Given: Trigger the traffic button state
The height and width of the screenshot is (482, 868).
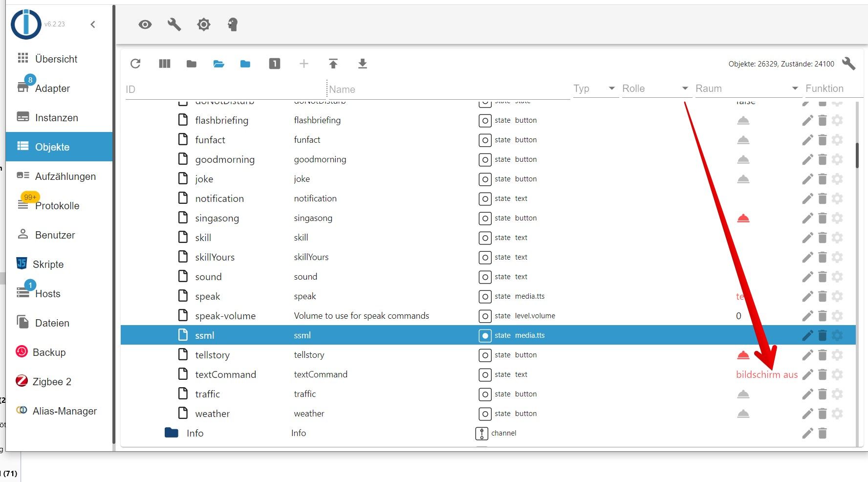Looking at the screenshot, I should pos(743,394).
